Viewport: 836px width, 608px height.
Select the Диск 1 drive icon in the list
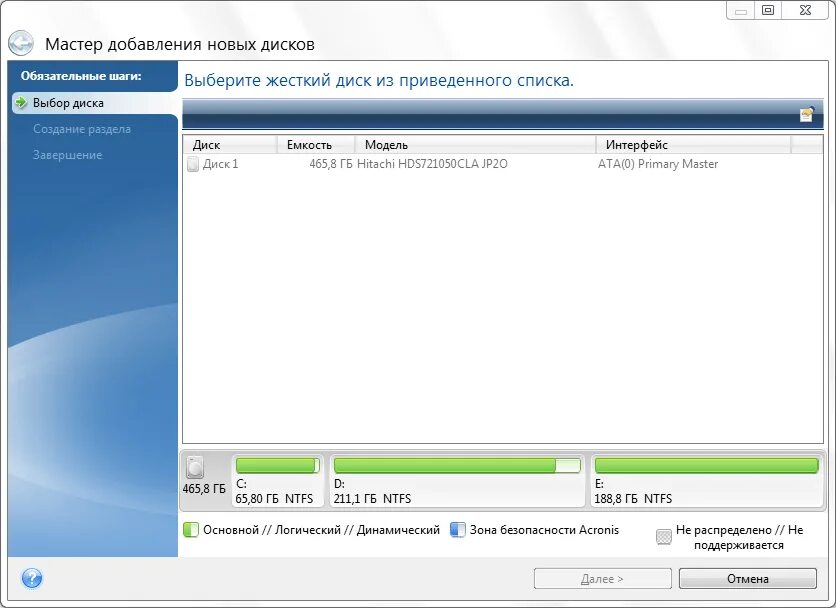pos(192,164)
